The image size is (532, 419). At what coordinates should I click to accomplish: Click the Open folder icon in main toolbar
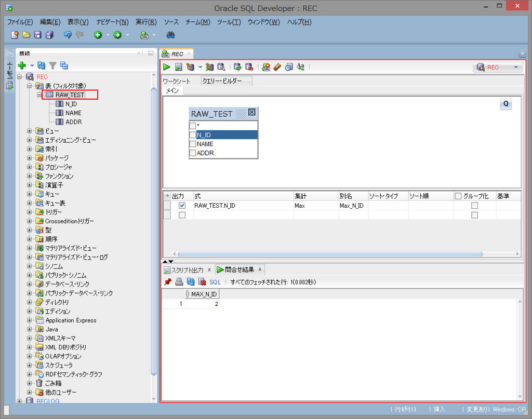pyautogui.click(x=26, y=35)
